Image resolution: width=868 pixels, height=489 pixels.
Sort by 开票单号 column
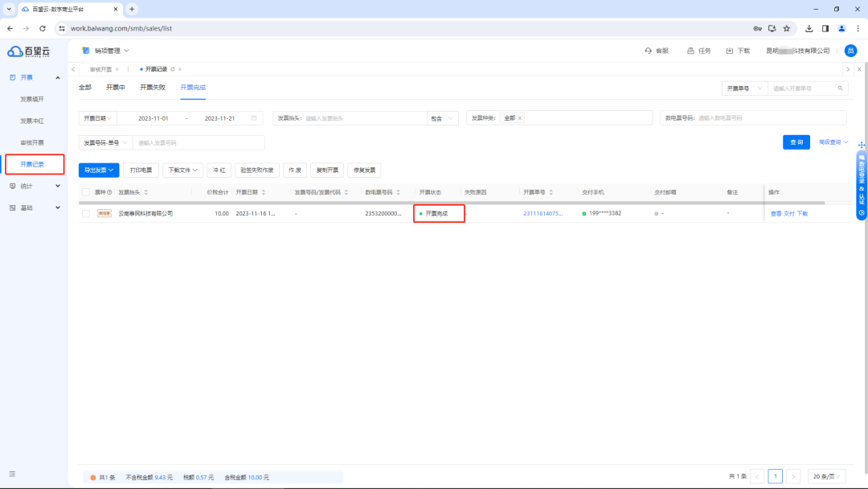click(551, 192)
